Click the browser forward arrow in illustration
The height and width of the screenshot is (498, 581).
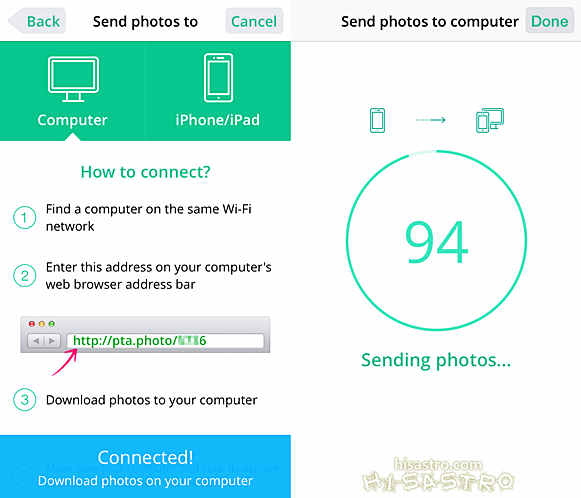point(52,341)
